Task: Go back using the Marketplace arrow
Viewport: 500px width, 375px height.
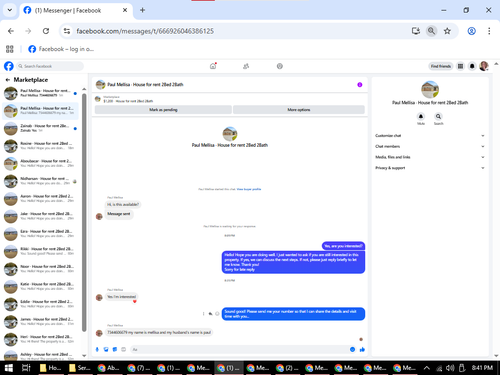Action: tap(8, 80)
